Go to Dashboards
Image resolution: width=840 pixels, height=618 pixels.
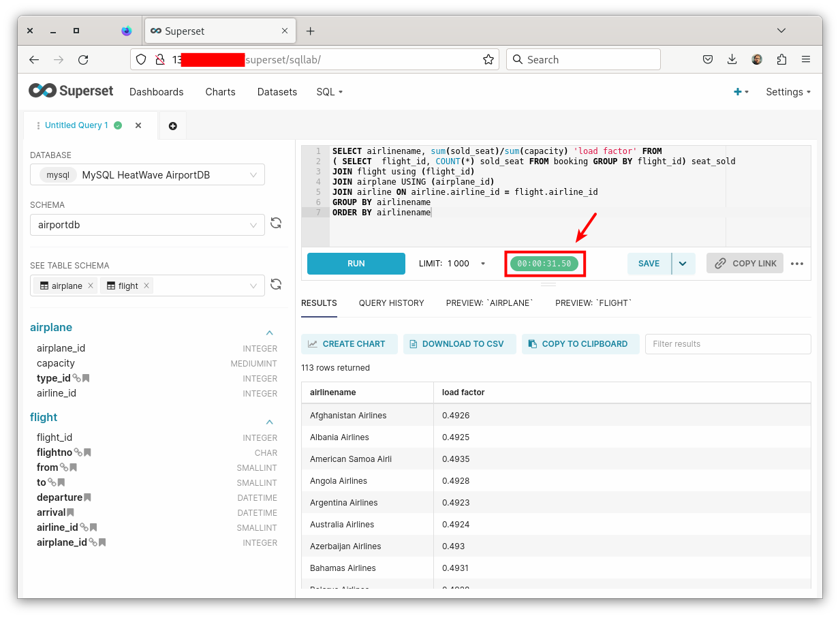coord(157,92)
